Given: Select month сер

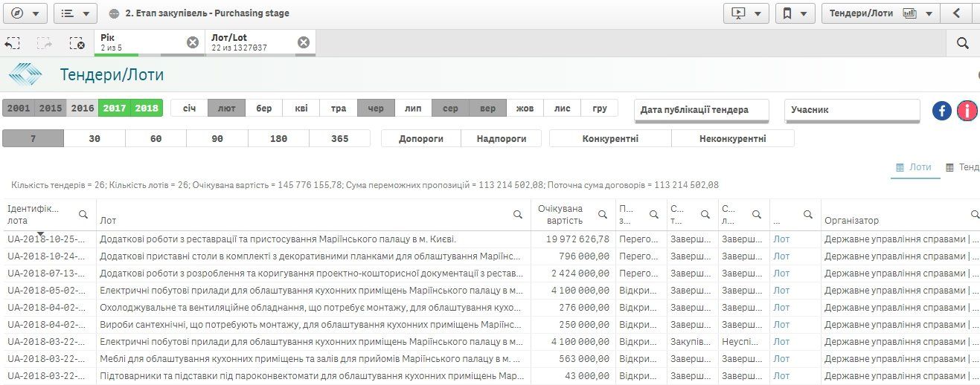Looking at the screenshot, I should [x=450, y=108].
